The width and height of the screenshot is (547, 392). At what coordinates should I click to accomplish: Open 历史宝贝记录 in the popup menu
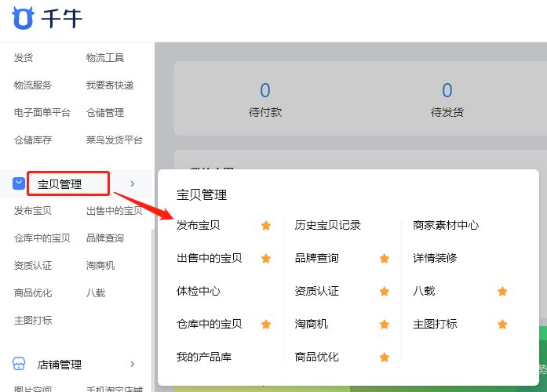click(327, 225)
